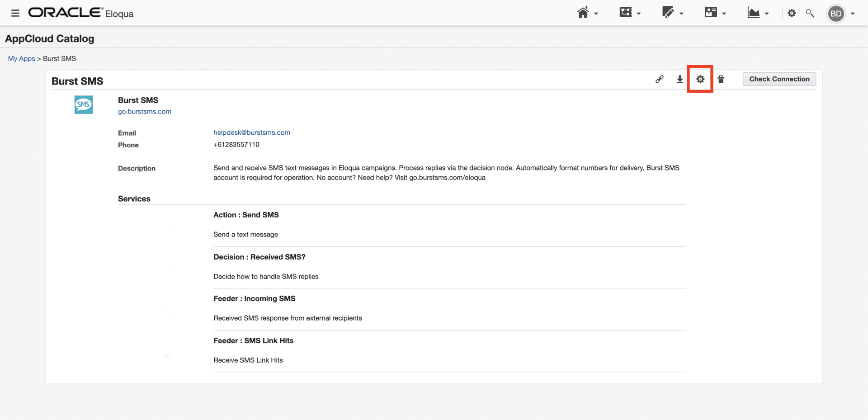This screenshot has width=868, height=420.
Task: Select the "Feeder : Incoming SMS" service title
Action: click(x=255, y=298)
